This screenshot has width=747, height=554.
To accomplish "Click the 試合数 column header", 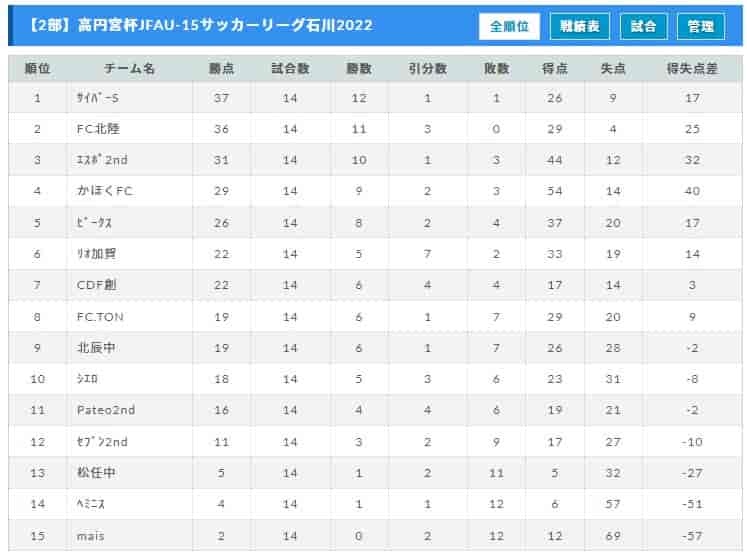I will click(290, 69).
